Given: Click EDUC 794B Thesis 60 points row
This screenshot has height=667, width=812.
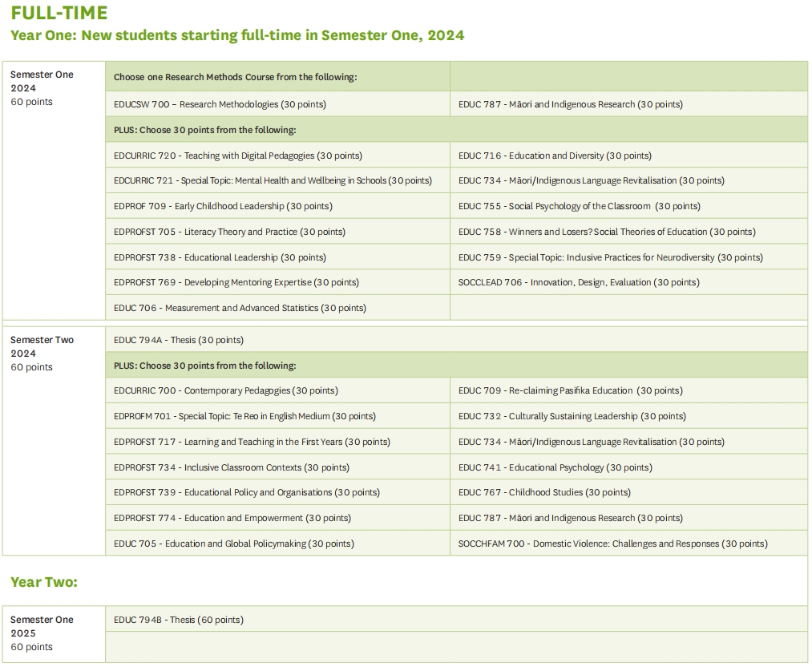Looking at the screenshot, I should tap(456, 620).
